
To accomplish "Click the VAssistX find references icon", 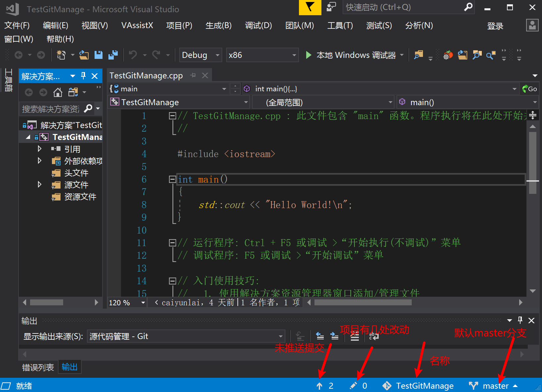I will pos(491,55).
